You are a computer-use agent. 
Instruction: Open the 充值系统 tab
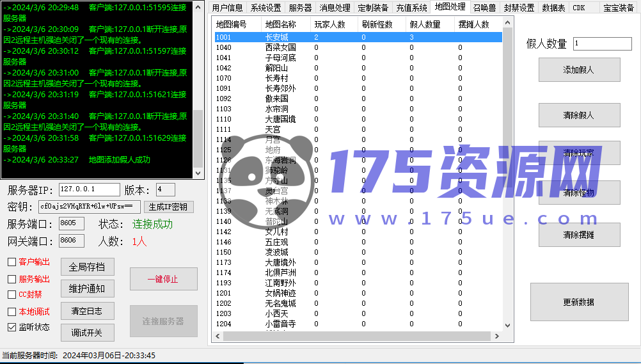(x=411, y=8)
